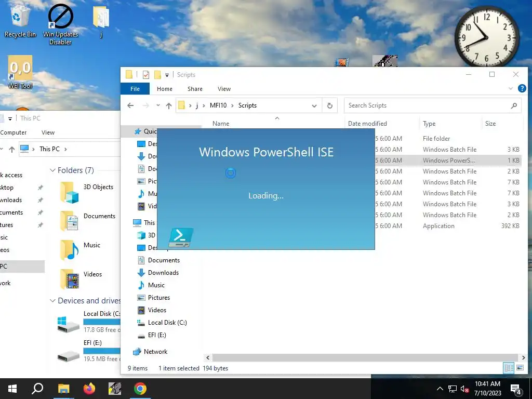This screenshot has height=399, width=532.
Task: Open Customize Quick Access Toolbar dropdown
Action: [x=167, y=75]
